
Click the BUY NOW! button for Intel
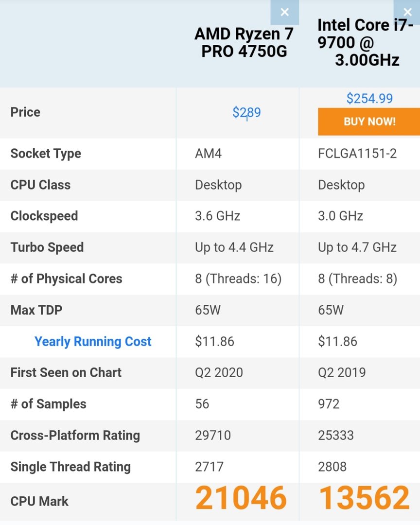pos(369,122)
